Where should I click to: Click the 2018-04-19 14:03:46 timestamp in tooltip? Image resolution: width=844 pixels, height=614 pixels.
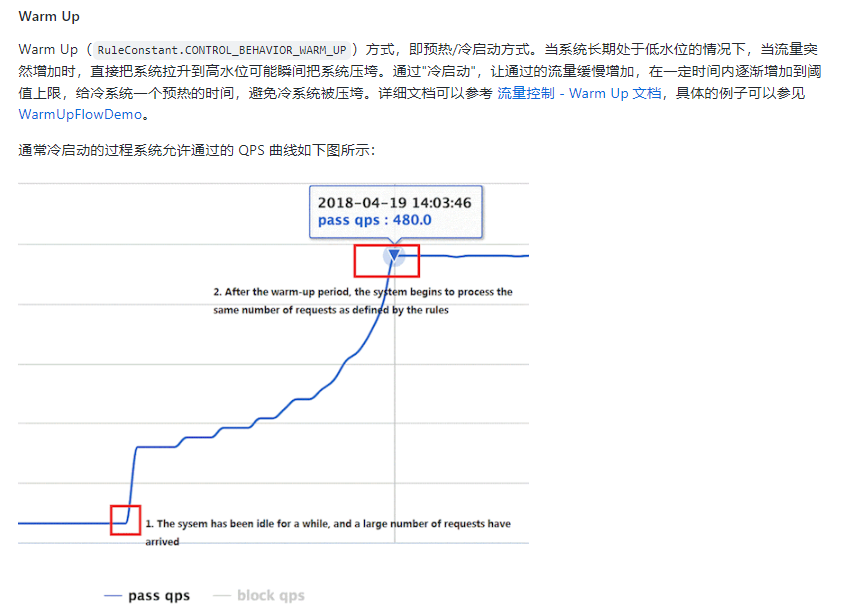point(395,203)
